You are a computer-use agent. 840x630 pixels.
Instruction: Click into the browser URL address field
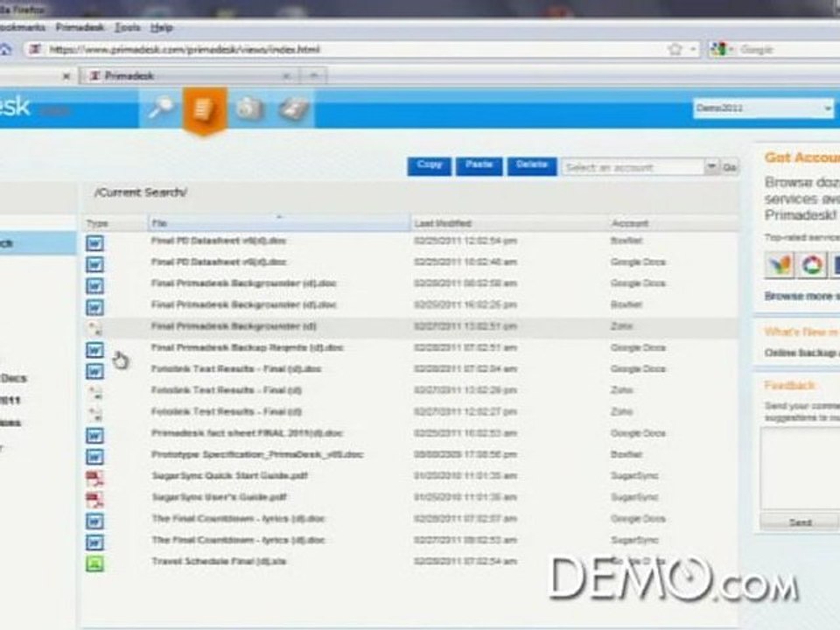(x=353, y=49)
